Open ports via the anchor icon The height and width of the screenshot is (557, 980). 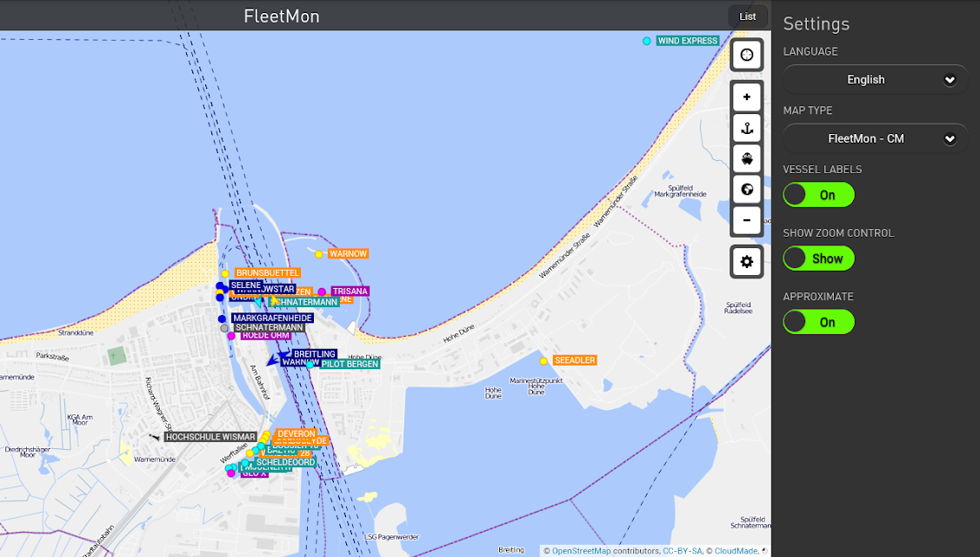point(746,128)
